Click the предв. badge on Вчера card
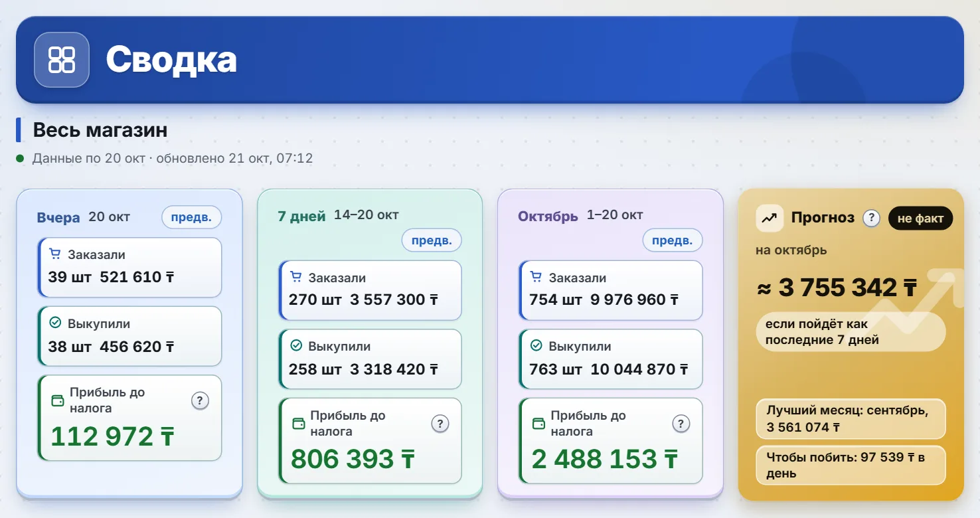Screen dimensions: 980x518 192,217
